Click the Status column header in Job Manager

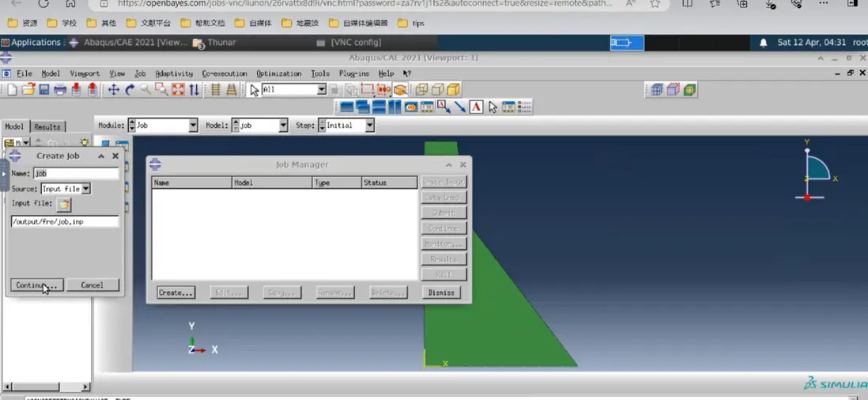coord(389,183)
